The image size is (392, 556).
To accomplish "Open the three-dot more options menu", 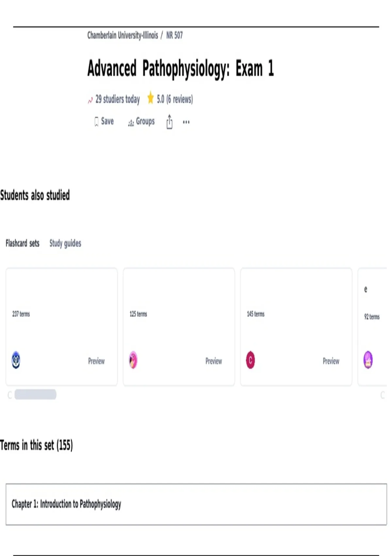I will click(x=186, y=122).
